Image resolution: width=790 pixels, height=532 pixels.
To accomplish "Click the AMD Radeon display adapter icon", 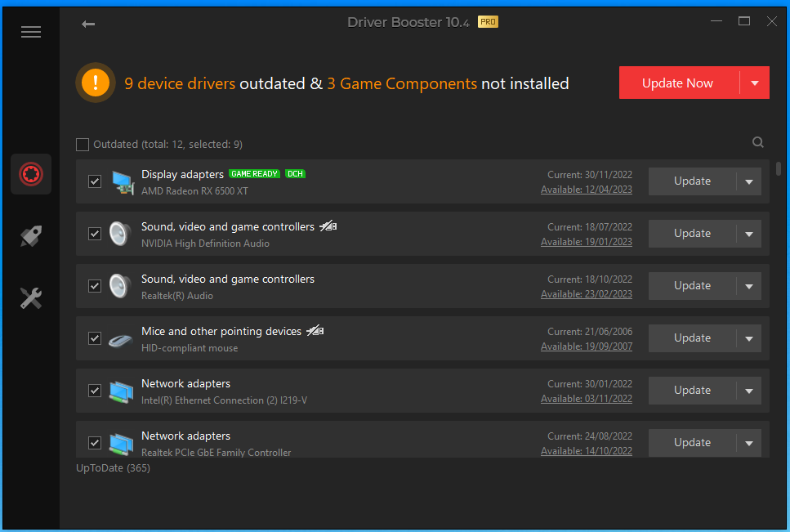I will (x=122, y=181).
